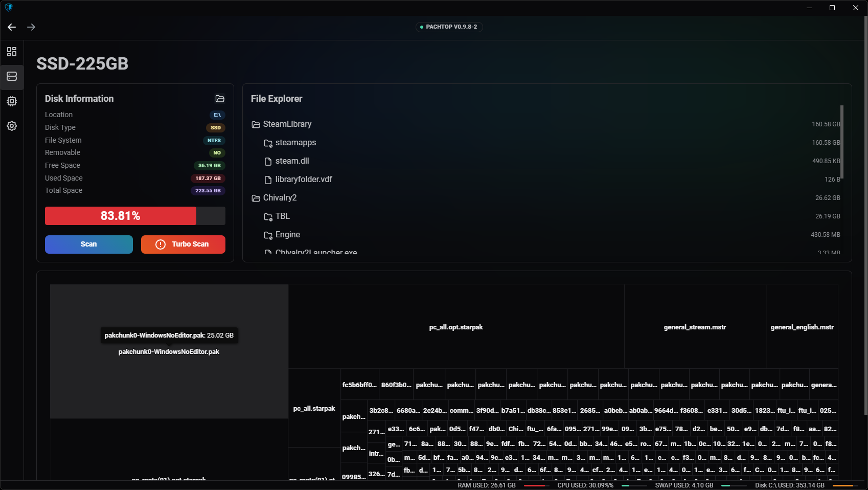Start a disk Scan
This screenshot has height=490, width=868.
[89, 244]
